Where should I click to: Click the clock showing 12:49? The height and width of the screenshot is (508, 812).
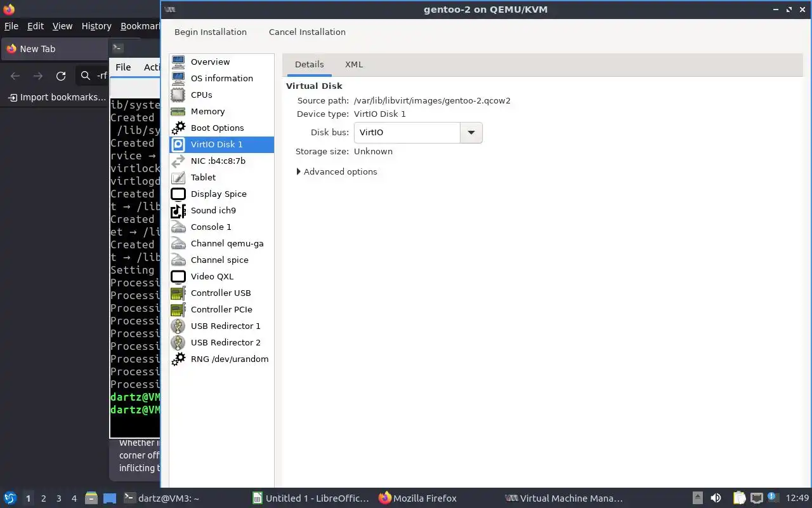(797, 498)
